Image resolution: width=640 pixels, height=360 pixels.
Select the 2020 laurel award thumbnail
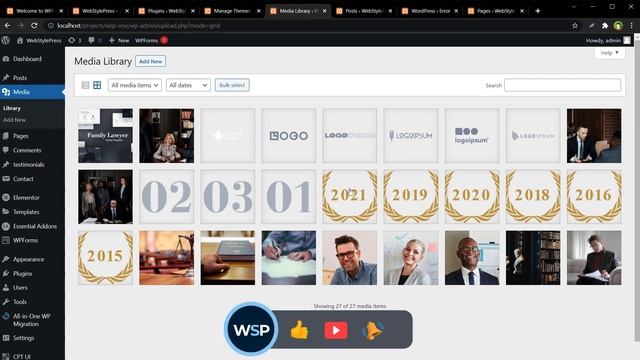(x=472, y=197)
